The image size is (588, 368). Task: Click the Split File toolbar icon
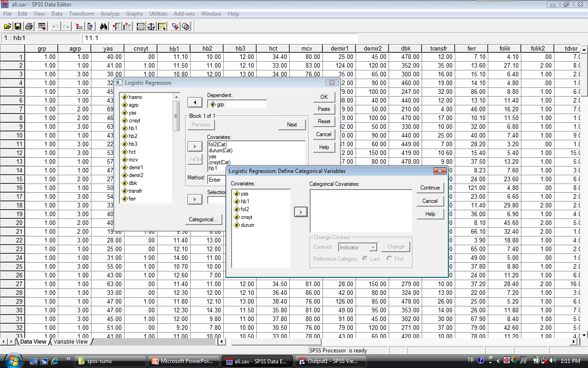point(141,26)
